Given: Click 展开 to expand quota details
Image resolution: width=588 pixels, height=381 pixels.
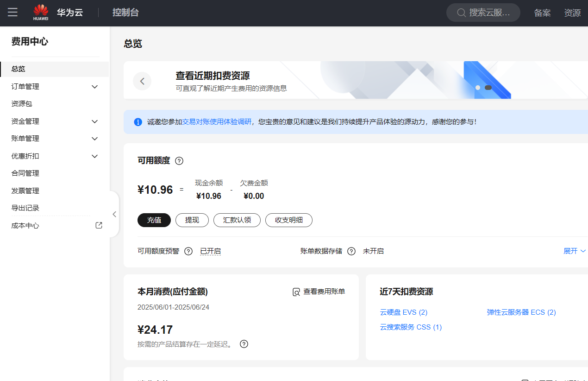Looking at the screenshot, I should click(575, 251).
